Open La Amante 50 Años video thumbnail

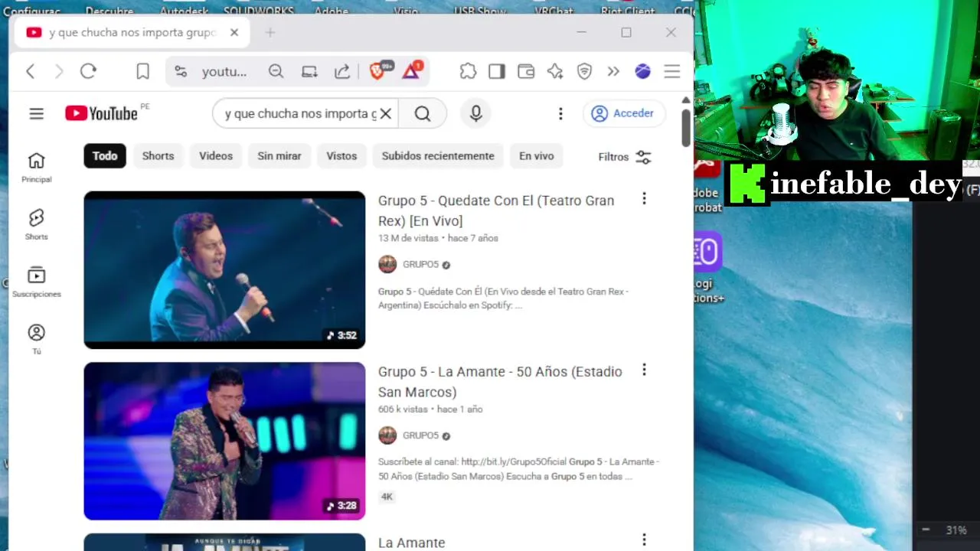pos(224,441)
